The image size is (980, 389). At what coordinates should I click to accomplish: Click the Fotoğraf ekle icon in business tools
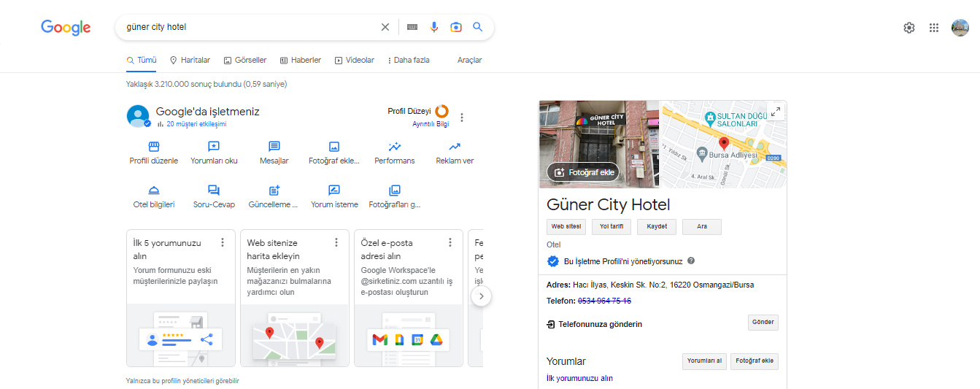(x=334, y=147)
